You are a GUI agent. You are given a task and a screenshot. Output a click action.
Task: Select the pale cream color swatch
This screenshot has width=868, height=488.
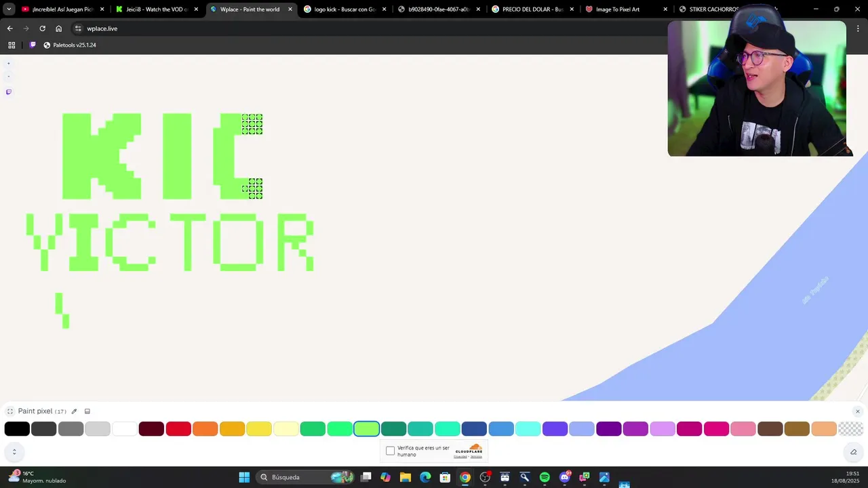286,428
